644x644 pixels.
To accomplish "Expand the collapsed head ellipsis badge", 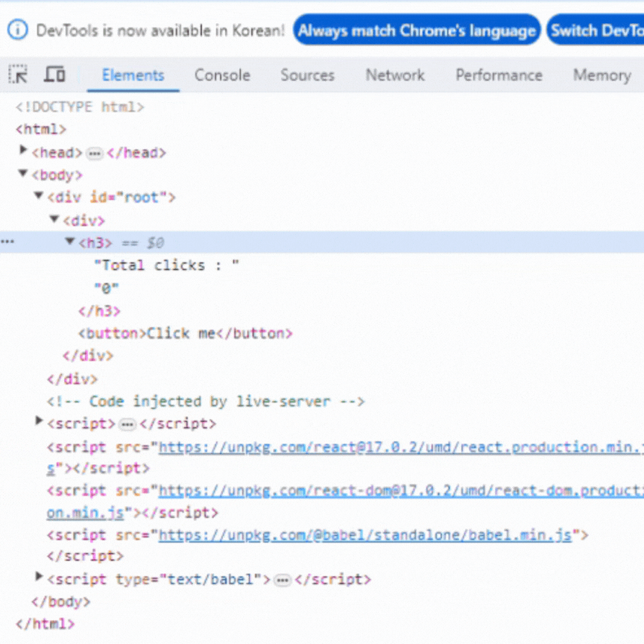I will tap(95, 154).
